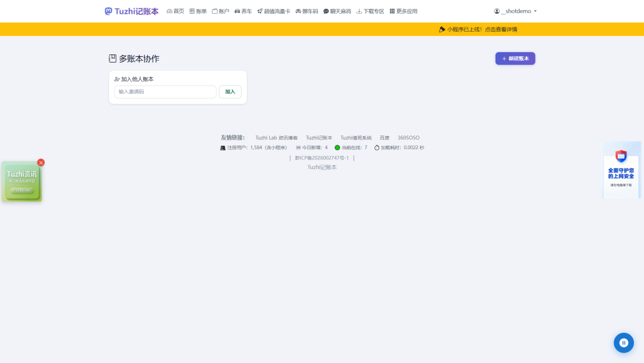Screen dimensions: 644x363
Task: Click the user avatar icon beside _shotdemo
Action: click(497, 11)
